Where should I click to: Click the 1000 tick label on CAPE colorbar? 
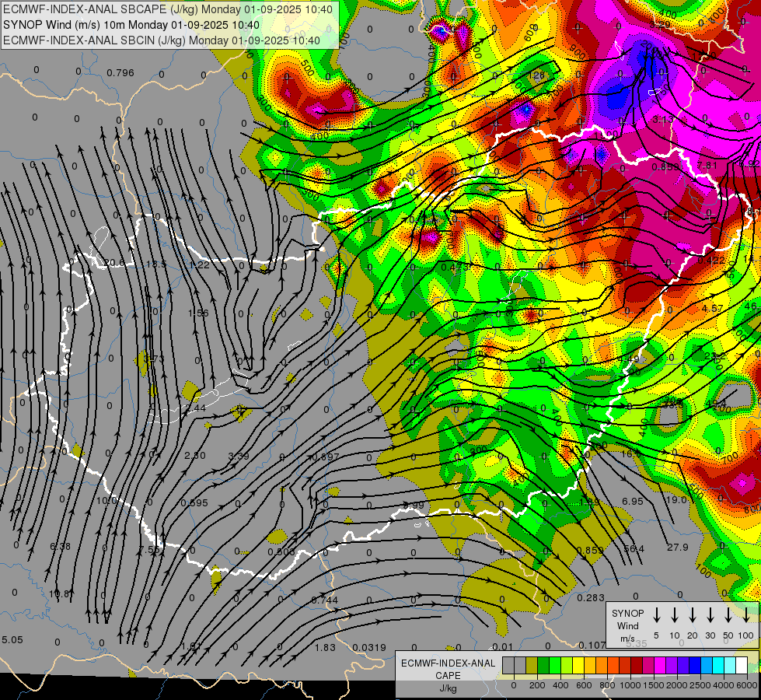pyautogui.click(x=630, y=685)
